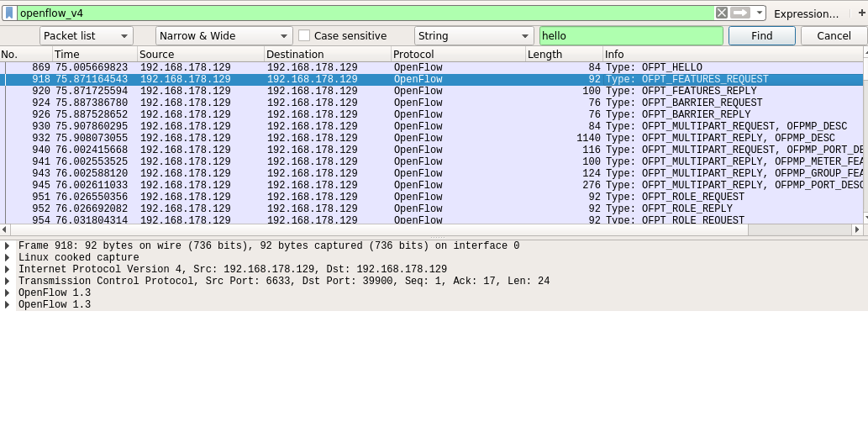Toggle the Case sensitive checkbox
The image size is (868, 427).
point(304,36)
